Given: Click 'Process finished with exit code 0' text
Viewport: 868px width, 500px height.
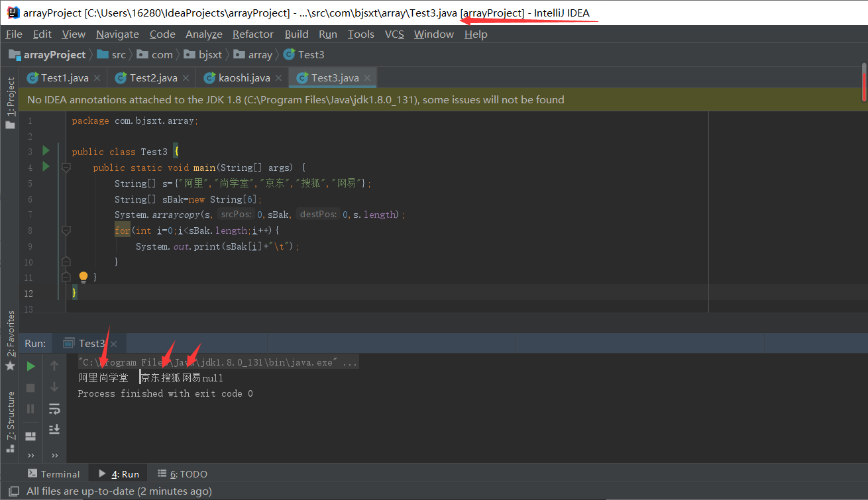Looking at the screenshot, I should click(x=165, y=393).
